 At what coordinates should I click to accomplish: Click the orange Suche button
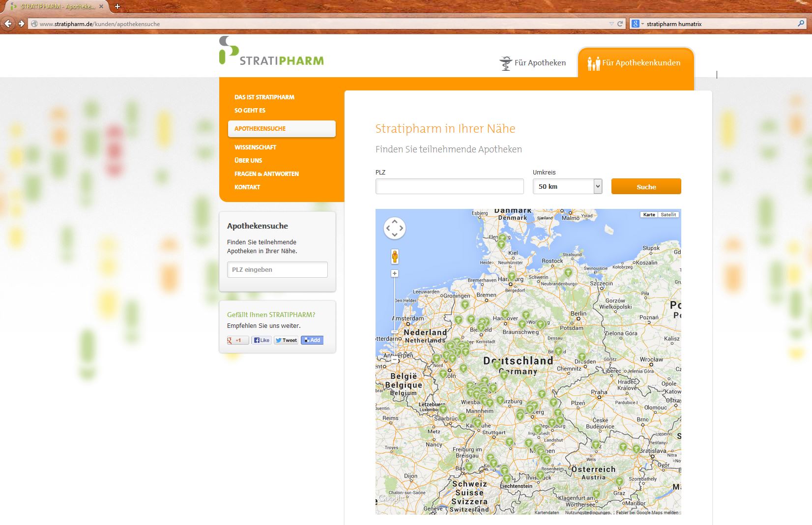click(x=646, y=186)
